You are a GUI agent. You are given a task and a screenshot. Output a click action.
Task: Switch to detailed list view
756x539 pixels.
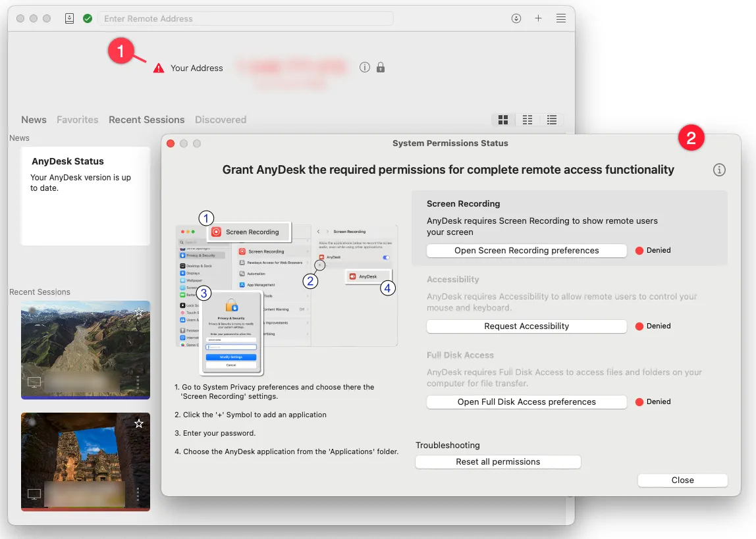(x=552, y=120)
